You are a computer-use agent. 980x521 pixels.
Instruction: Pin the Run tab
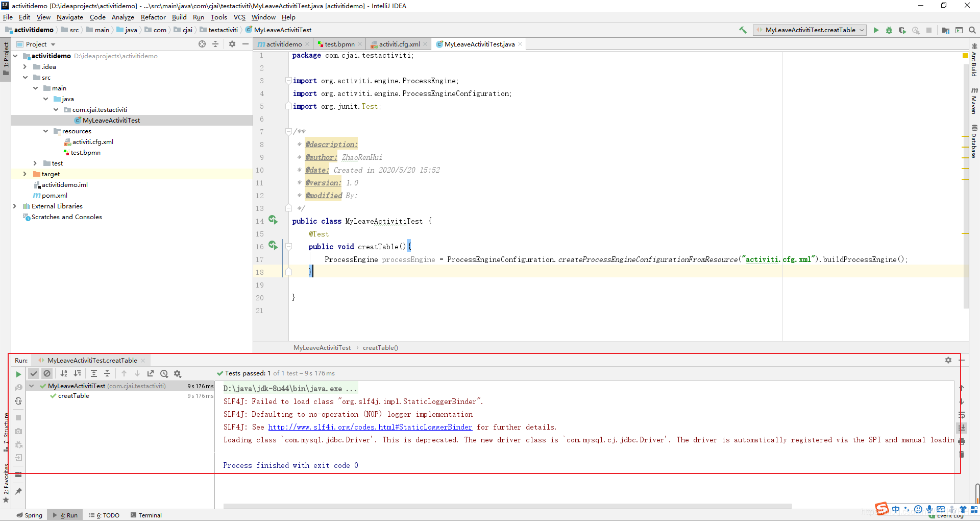[18, 491]
